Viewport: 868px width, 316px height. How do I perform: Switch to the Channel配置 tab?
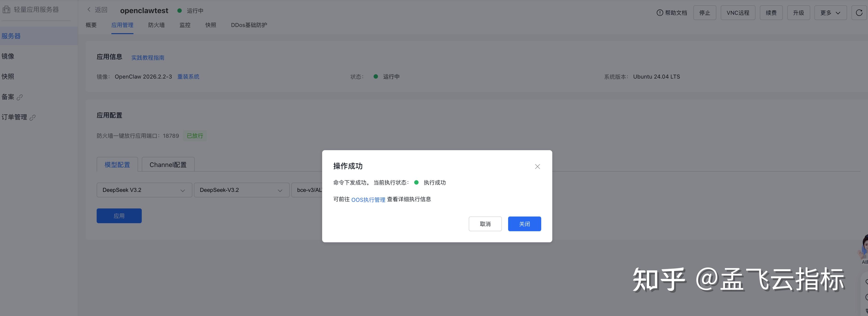[168, 165]
